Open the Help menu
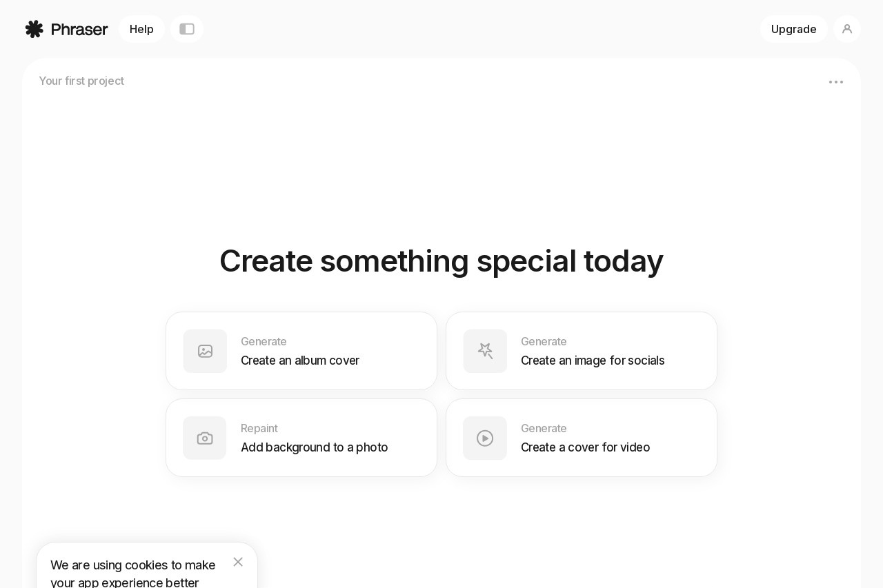Image resolution: width=883 pixels, height=588 pixels. pyautogui.click(x=141, y=29)
